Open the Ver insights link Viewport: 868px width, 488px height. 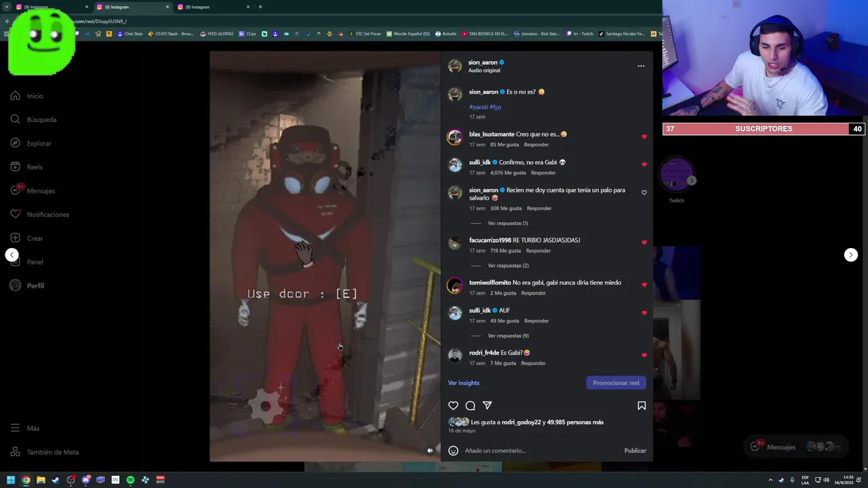pyautogui.click(x=463, y=383)
